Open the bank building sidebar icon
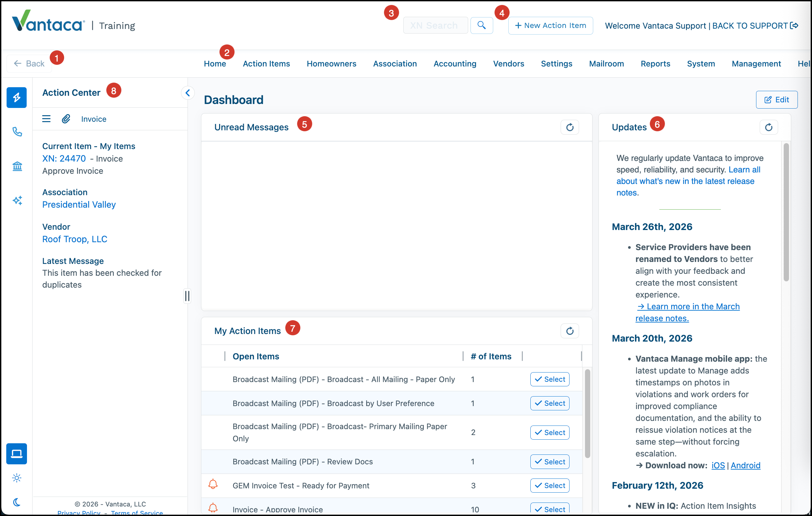812x516 pixels. tap(17, 166)
